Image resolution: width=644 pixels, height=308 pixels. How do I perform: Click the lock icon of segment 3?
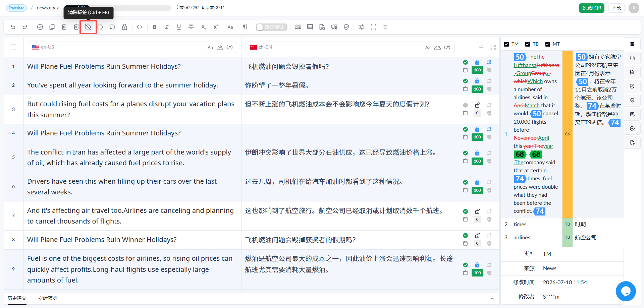(x=477, y=105)
